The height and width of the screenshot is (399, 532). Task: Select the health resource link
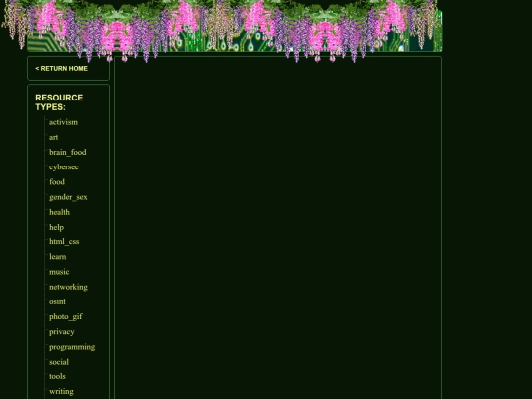coord(59,212)
